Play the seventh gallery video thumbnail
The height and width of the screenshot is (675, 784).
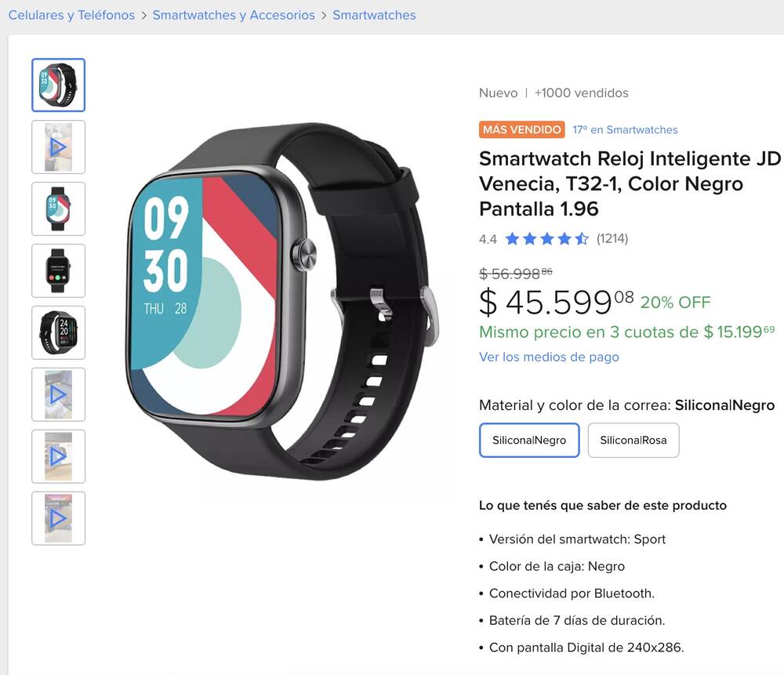pyautogui.click(x=59, y=456)
